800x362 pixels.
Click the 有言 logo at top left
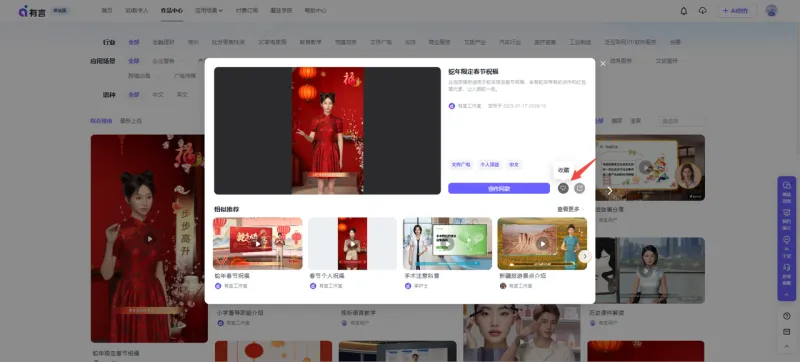pos(32,11)
